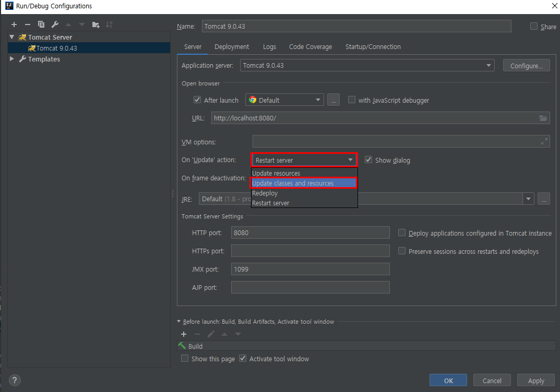560x392 pixels.
Task: Open On 'Update' action Restart server dropdown
Action: pyautogui.click(x=304, y=160)
